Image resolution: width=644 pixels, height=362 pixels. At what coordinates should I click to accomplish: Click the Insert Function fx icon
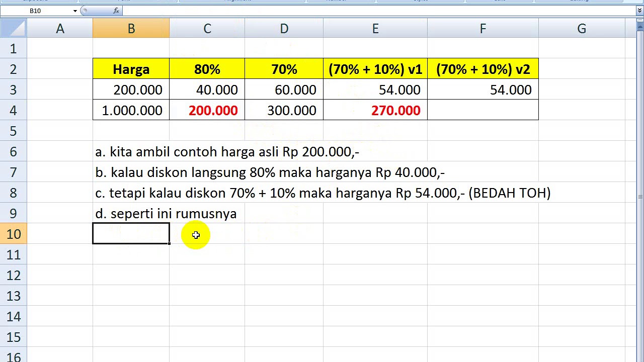pyautogui.click(x=116, y=11)
